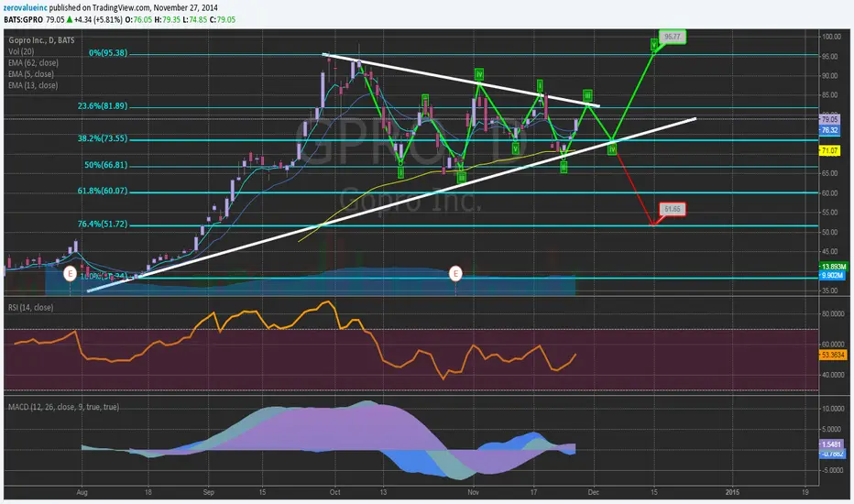Click the -5.0000 MACD axis label
854x504 pixels.
coord(833,470)
